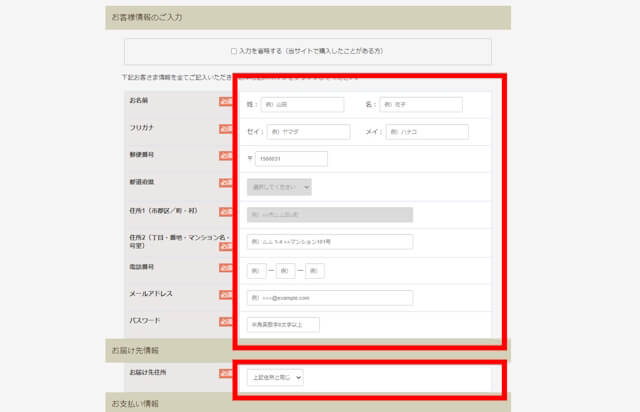This screenshot has height=412, width=640.
Task: Click the 住所2 street address field
Action: coord(329,241)
